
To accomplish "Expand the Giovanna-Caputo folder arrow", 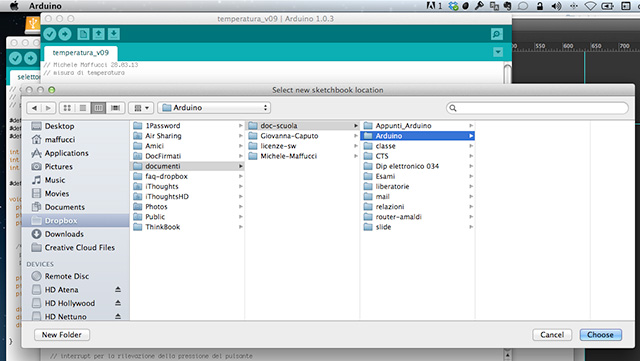I will [x=356, y=136].
